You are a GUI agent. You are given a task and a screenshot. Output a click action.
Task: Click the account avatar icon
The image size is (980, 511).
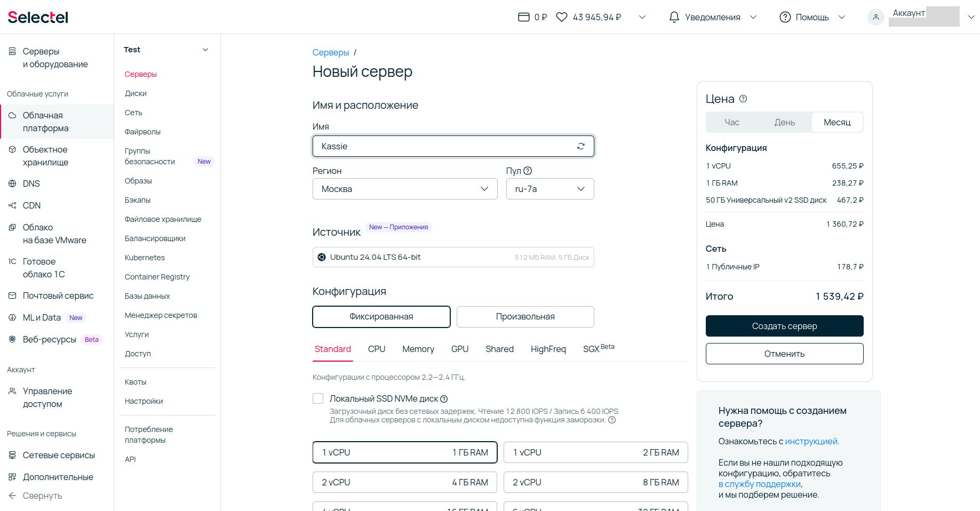coord(875,17)
